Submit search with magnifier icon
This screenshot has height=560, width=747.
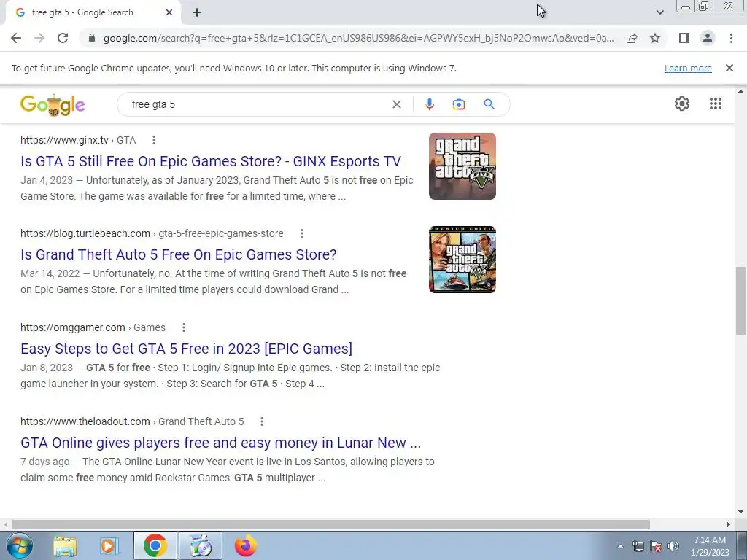click(x=489, y=104)
